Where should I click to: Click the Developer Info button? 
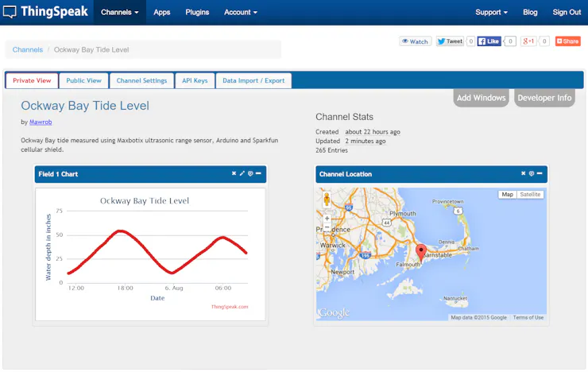(544, 98)
